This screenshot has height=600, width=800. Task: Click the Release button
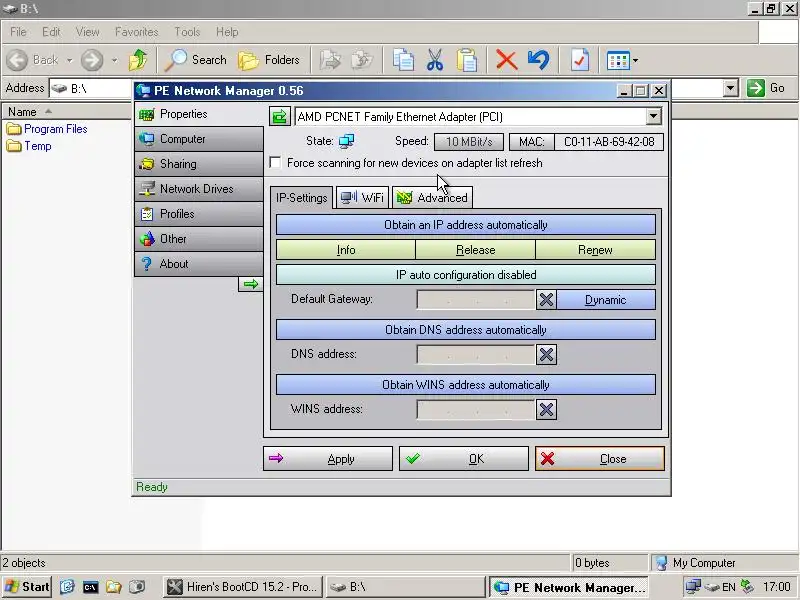[476, 250]
